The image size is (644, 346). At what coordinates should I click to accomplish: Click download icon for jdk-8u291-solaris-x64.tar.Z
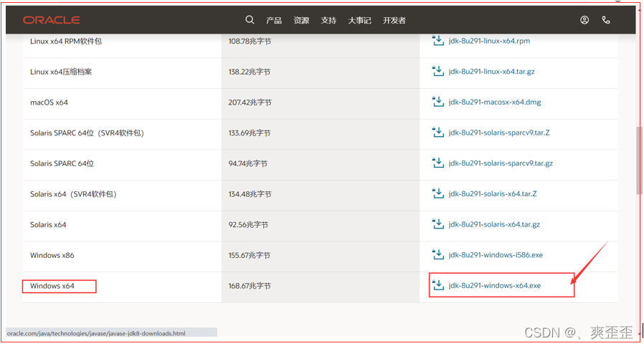(x=438, y=193)
